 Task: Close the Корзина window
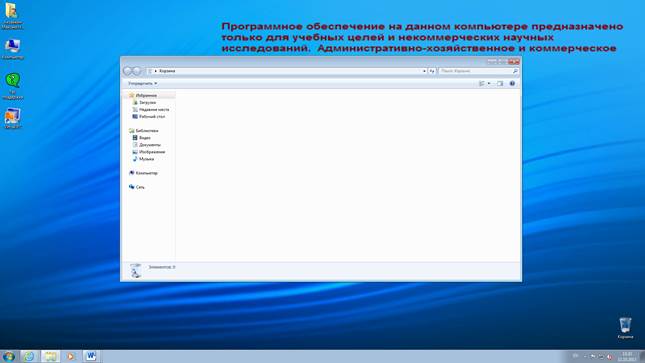click(x=514, y=61)
